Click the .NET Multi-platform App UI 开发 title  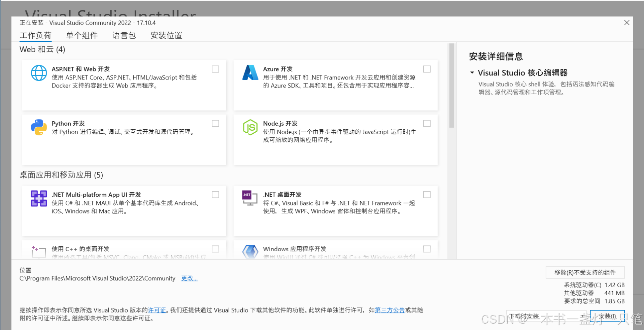tap(96, 195)
